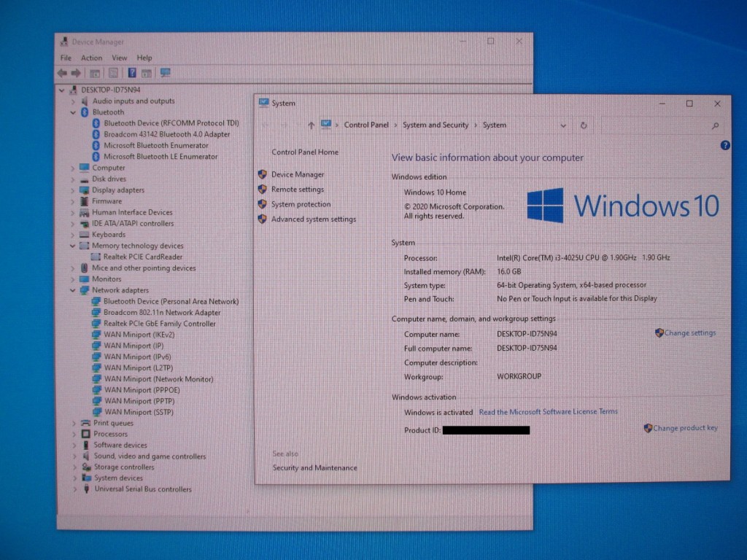Select WAN Miniport (IKEv2) entry

tap(139, 334)
